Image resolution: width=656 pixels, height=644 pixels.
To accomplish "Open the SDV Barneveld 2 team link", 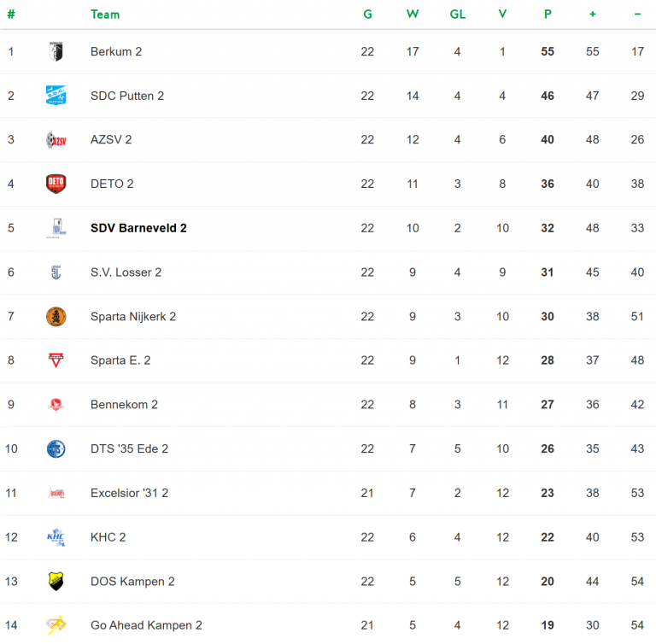I will click(x=138, y=228).
